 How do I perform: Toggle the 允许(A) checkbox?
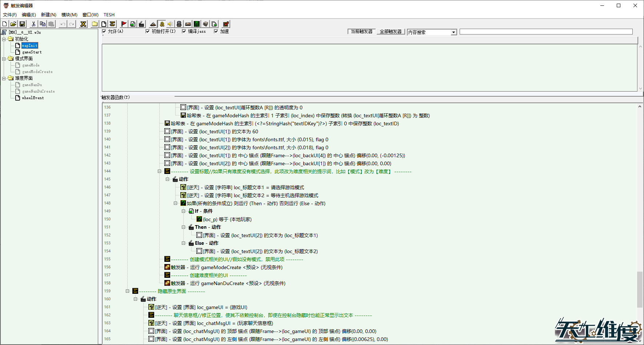[x=104, y=31]
